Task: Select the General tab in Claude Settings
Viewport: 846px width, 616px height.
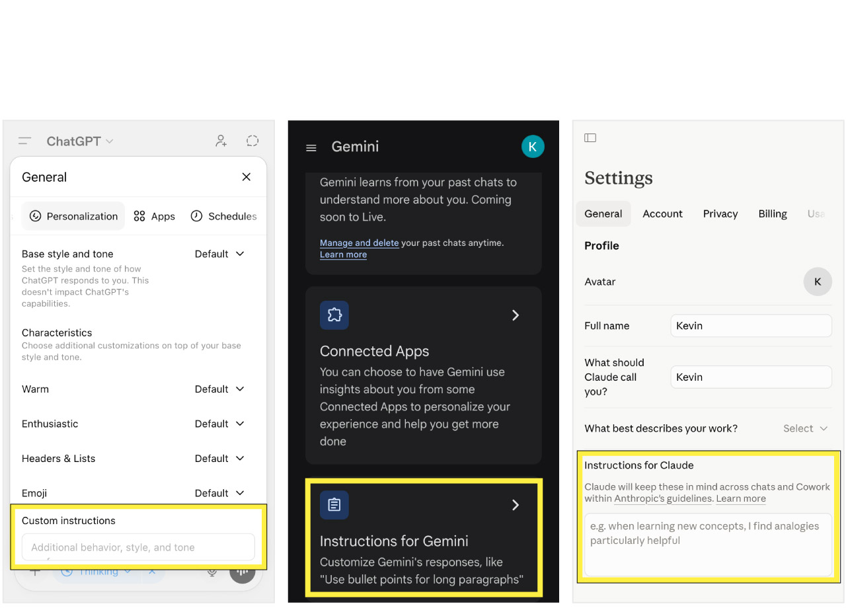Action: (x=603, y=214)
